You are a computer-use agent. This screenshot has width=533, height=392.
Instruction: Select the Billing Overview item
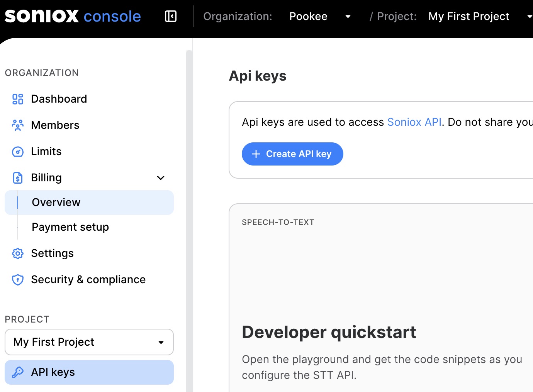(x=89, y=203)
